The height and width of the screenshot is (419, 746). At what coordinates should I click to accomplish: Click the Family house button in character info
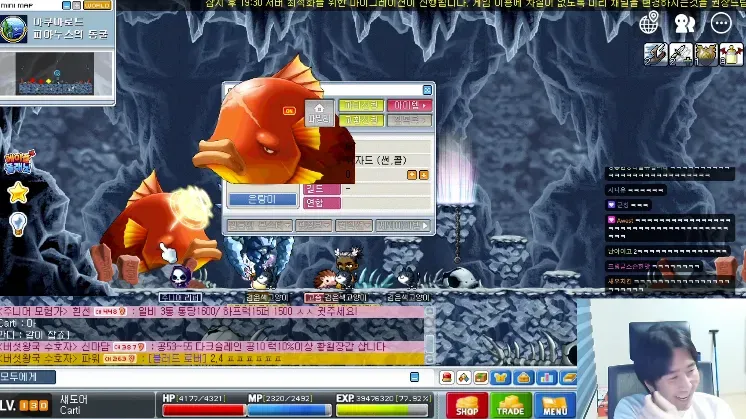[319, 113]
